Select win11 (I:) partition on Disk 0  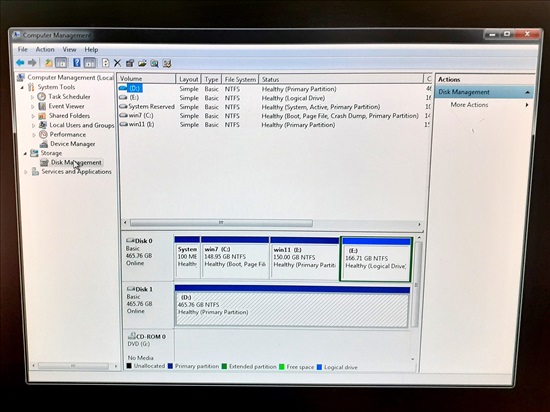pyautogui.click(x=304, y=258)
